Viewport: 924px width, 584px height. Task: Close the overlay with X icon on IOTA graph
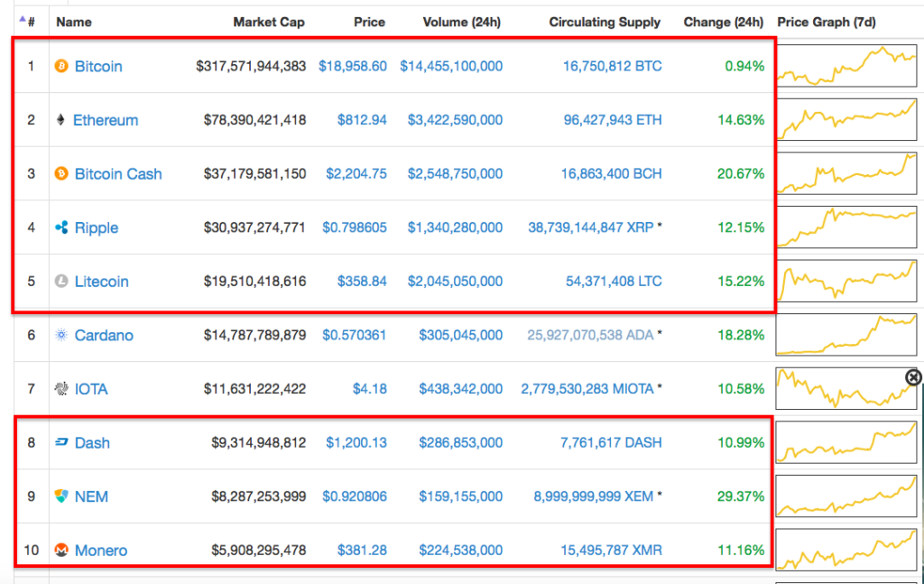tap(913, 376)
